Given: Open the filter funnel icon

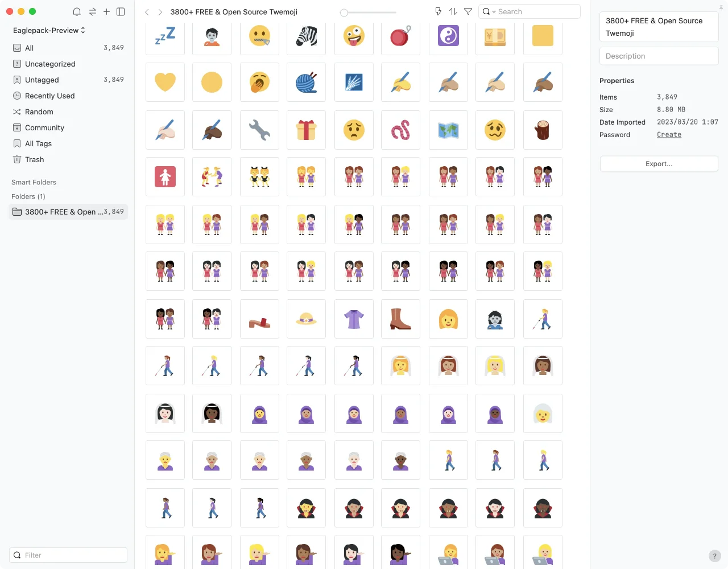Looking at the screenshot, I should 468,11.
